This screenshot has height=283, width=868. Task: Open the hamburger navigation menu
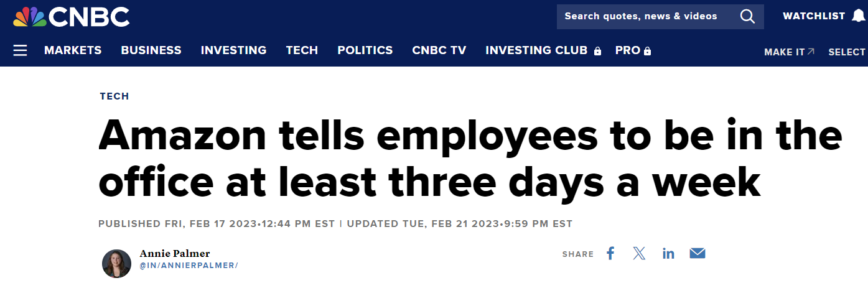(20, 50)
